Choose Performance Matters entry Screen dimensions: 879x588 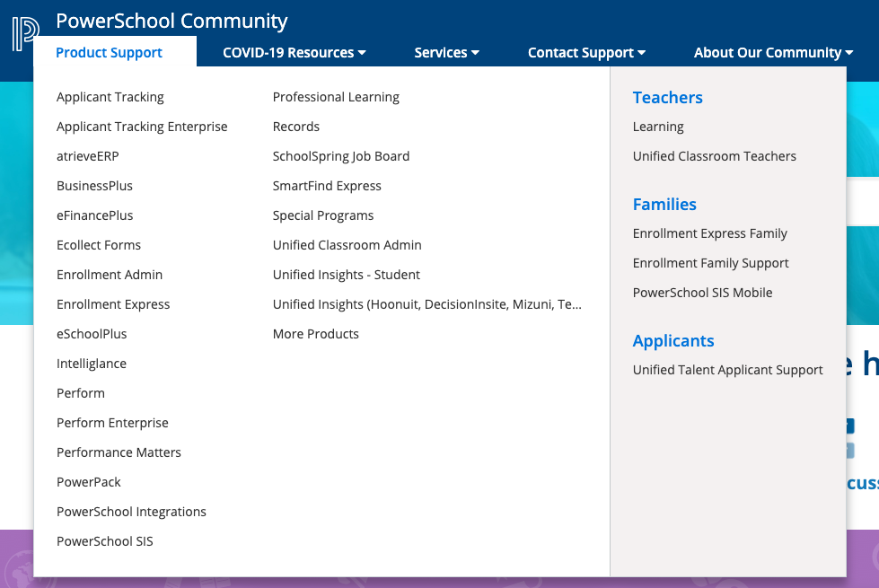(x=119, y=453)
